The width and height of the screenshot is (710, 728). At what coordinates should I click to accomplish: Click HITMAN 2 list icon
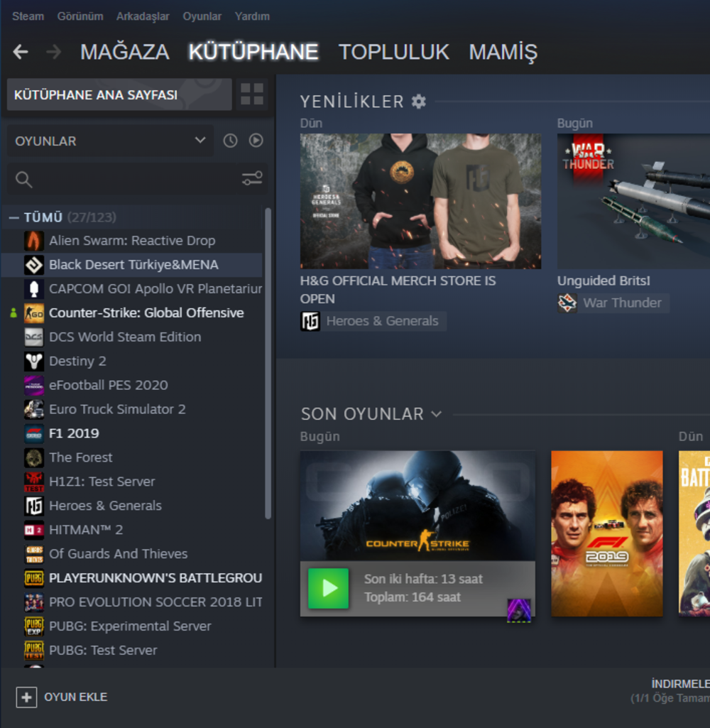coord(34,530)
